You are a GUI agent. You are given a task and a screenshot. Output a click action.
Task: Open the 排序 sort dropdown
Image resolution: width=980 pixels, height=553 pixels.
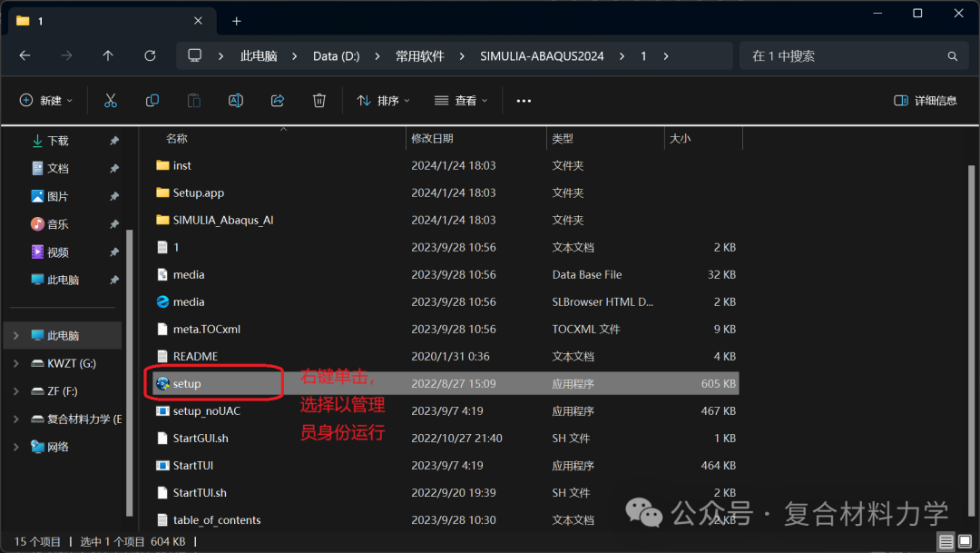tap(383, 101)
